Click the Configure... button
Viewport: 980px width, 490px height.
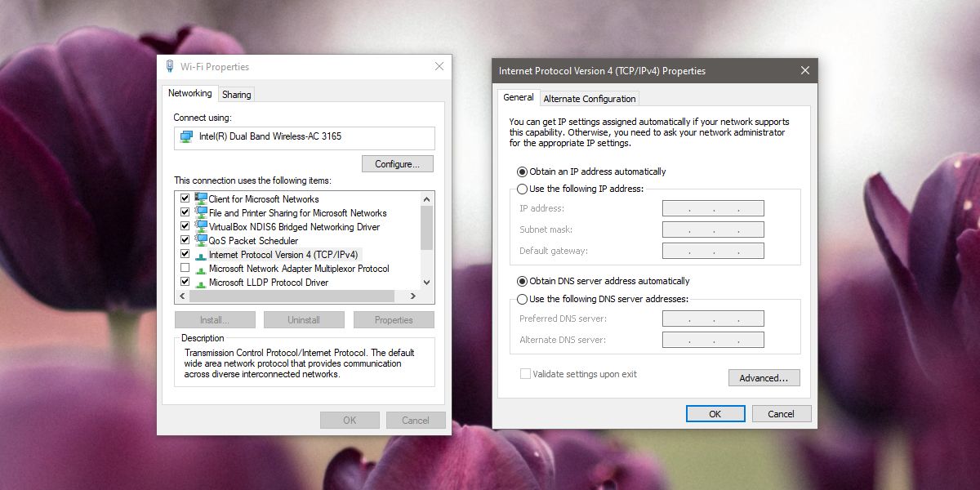pyautogui.click(x=398, y=164)
